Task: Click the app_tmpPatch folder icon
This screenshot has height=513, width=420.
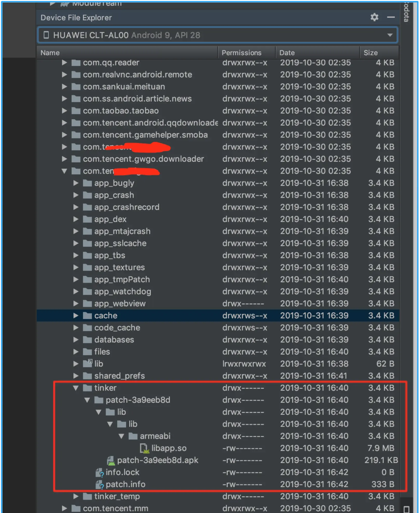Action: click(x=87, y=279)
